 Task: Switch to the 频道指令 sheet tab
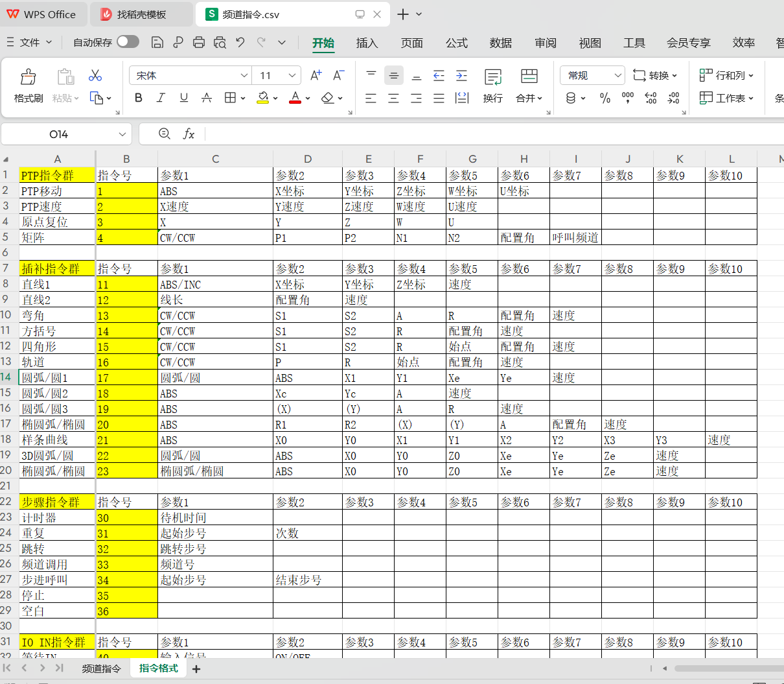click(101, 668)
